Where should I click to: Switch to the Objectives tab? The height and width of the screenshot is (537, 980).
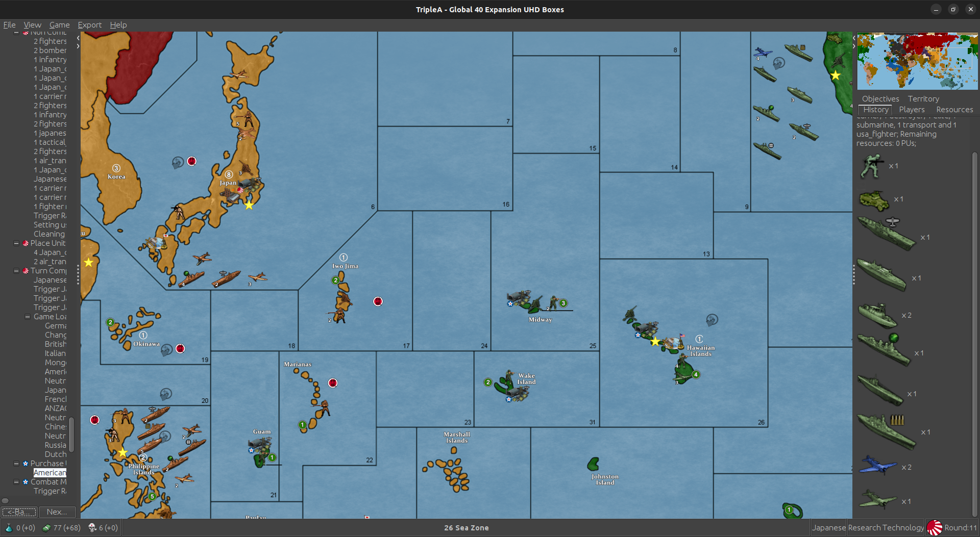[880, 99]
